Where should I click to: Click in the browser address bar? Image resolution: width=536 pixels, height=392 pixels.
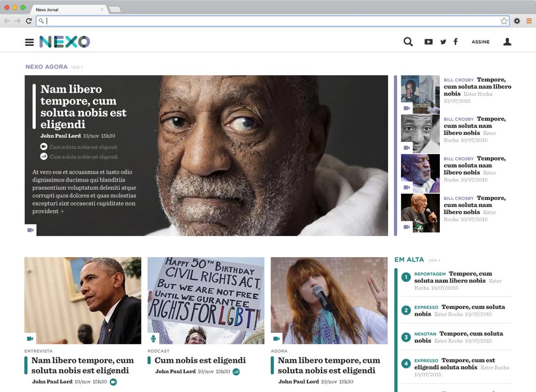tap(267, 21)
